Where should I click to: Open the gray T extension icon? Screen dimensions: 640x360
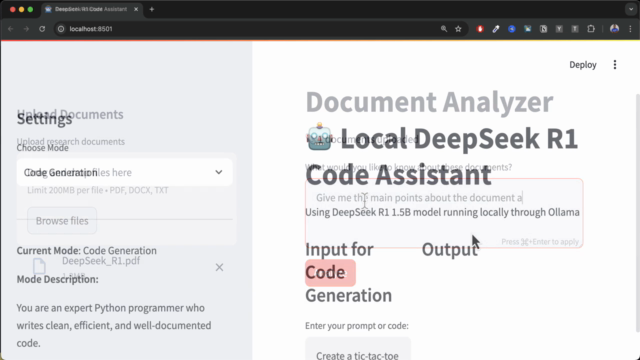pyautogui.click(x=575, y=29)
